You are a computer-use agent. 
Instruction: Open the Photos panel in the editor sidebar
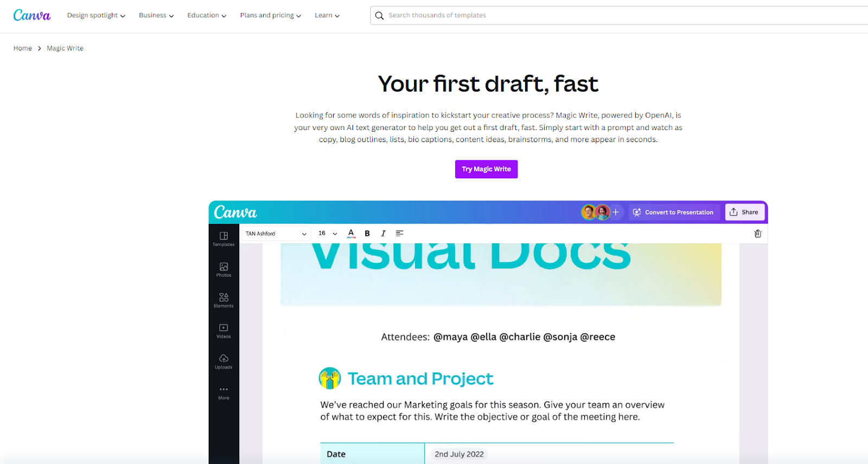[x=224, y=269]
